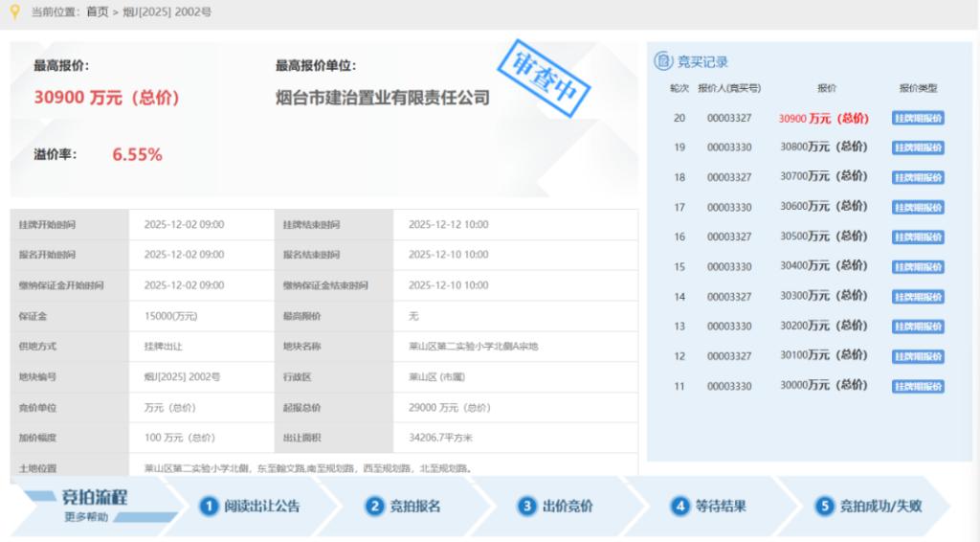Click bidder number 00003330 in round 19
Viewport: 980px width, 542px height.
(x=729, y=147)
